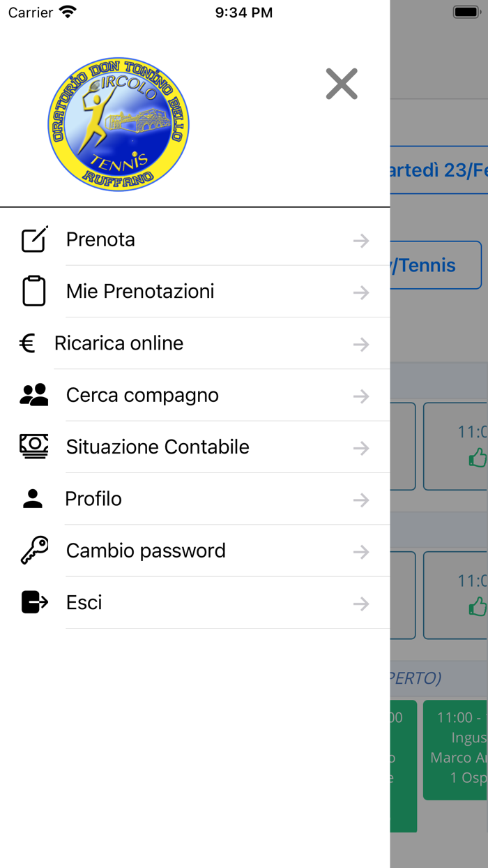Open the arrow beside Profilo
Viewport: 488px width, 868px height.
pos(361,500)
